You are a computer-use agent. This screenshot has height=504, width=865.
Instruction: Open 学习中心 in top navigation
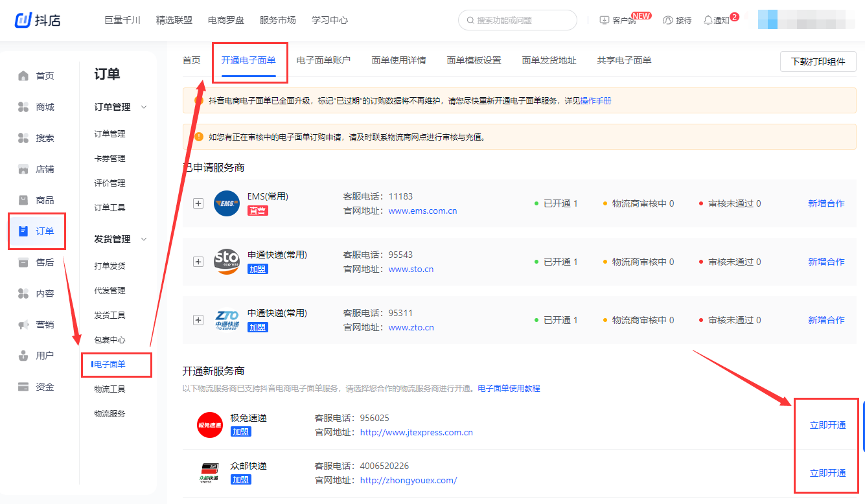coord(330,20)
